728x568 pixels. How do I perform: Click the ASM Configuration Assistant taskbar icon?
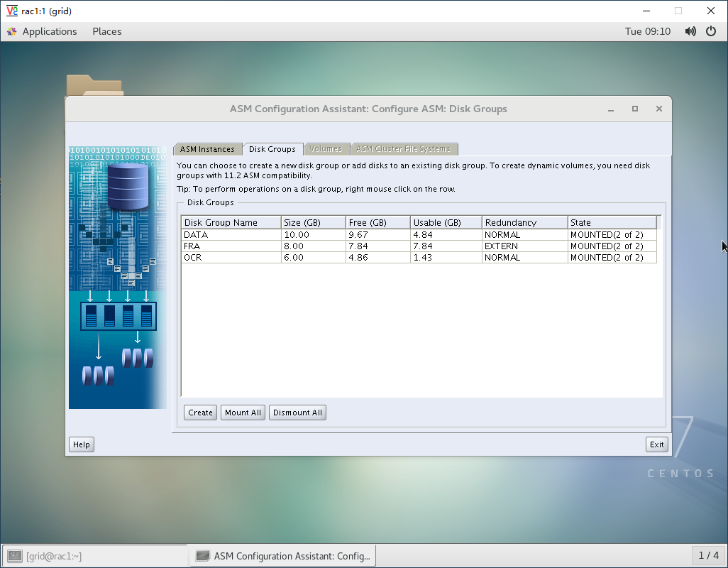coord(202,555)
